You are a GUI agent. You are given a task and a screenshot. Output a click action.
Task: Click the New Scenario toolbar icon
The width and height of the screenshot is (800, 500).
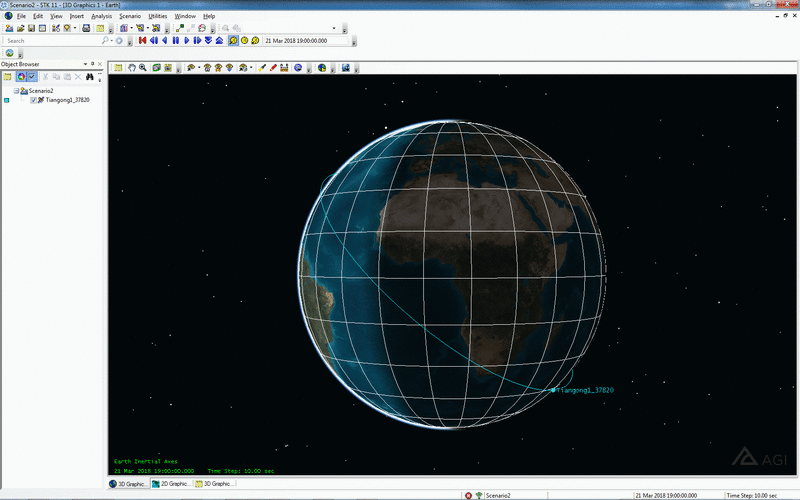[x=9, y=28]
